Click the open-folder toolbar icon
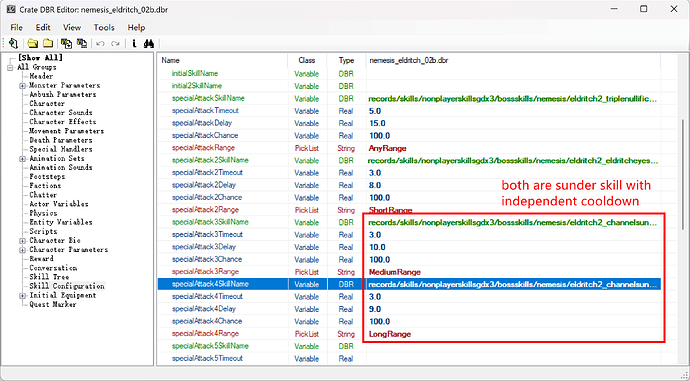Viewport: 690px width, 381px height. coord(33,44)
